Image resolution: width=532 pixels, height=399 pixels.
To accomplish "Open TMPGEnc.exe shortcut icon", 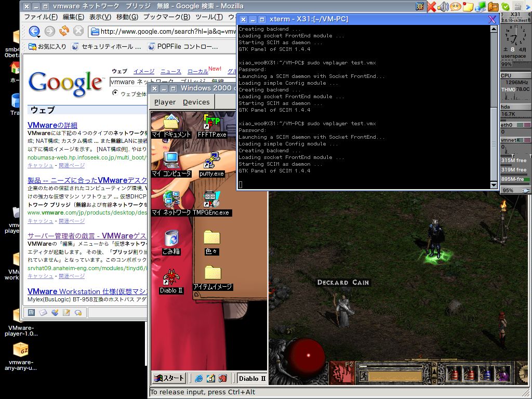I will 211,199.
